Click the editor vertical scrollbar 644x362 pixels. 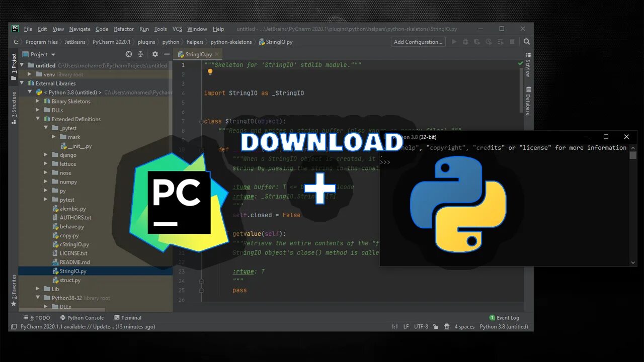pyautogui.click(x=521, y=90)
